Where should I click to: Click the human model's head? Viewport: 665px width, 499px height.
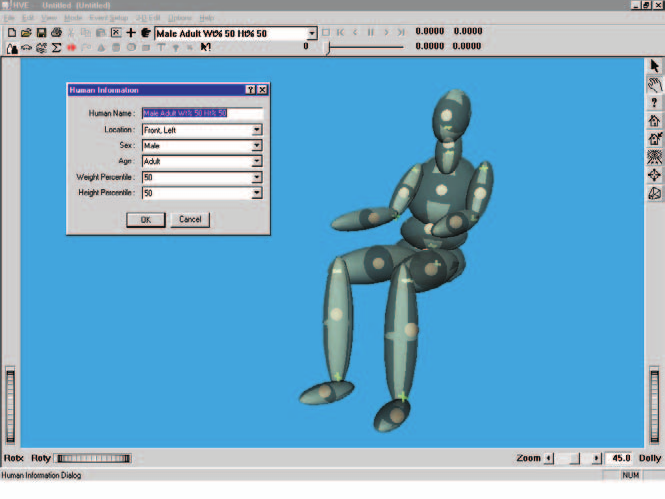[x=451, y=115]
